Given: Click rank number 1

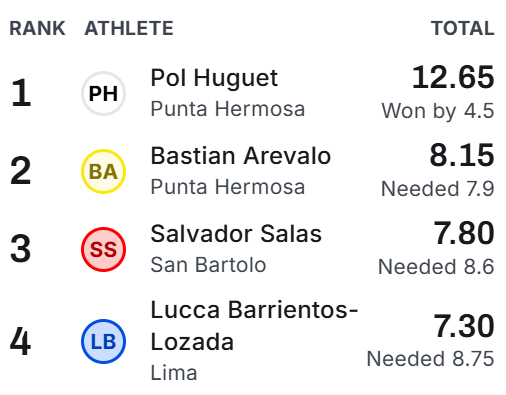Looking at the screenshot, I should tap(21, 93).
